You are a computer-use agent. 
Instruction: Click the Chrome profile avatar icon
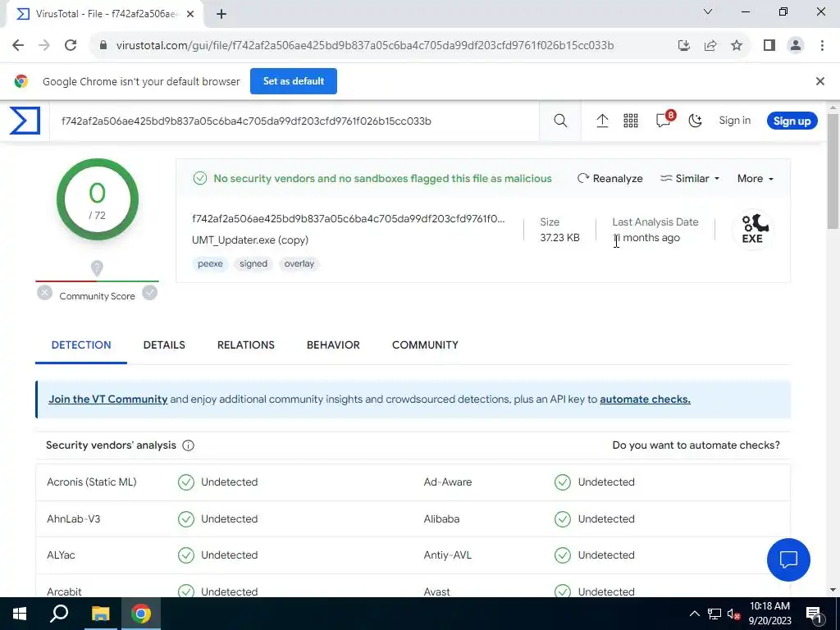pos(796,45)
